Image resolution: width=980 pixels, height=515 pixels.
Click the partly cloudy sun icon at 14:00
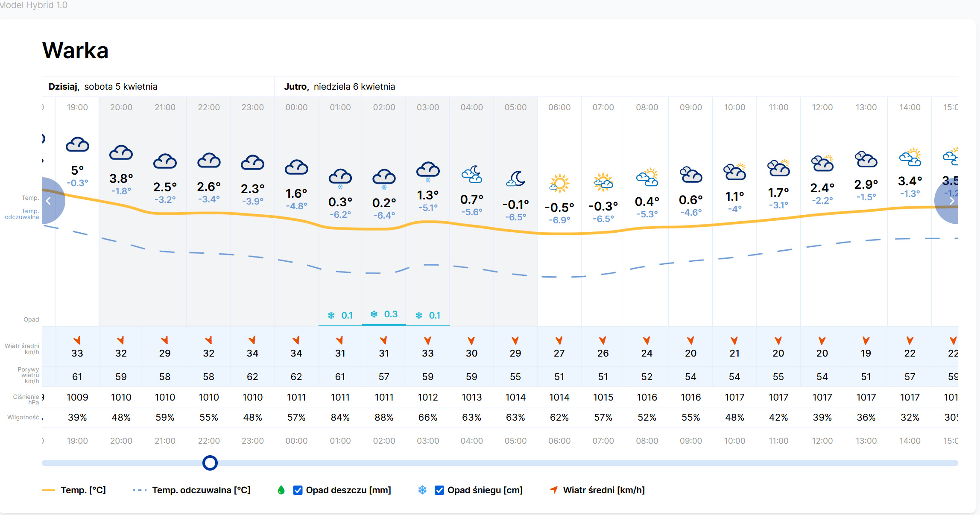910,157
